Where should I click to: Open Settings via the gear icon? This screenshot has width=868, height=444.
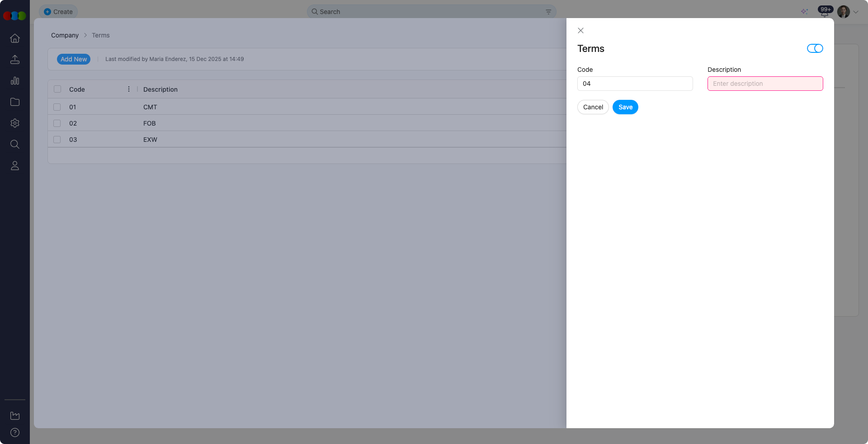click(15, 123)
